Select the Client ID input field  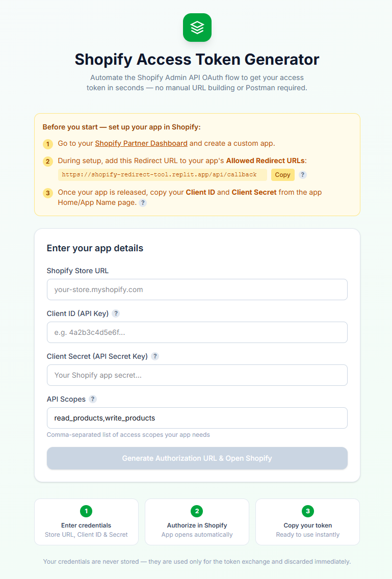coord(197,332)
